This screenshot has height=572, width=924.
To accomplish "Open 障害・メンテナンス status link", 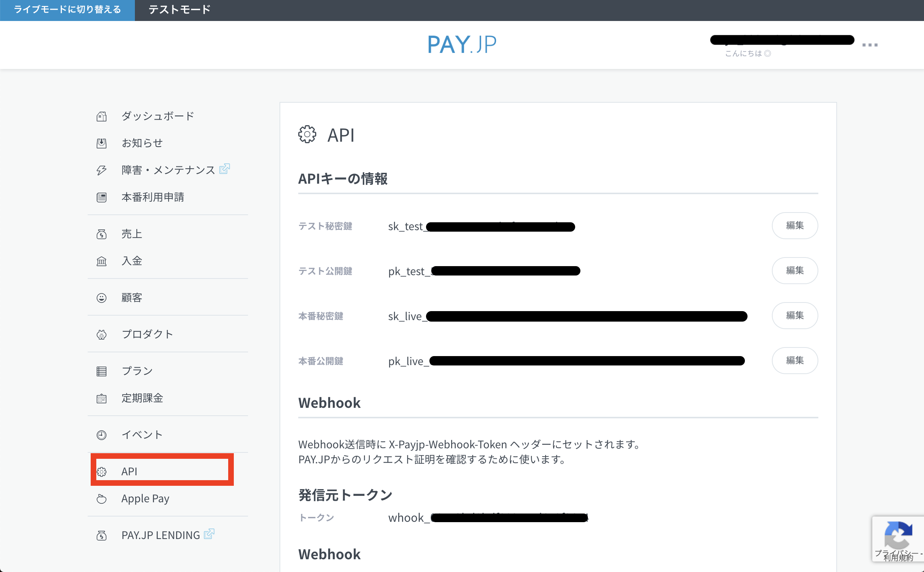I will pos(168,170).
